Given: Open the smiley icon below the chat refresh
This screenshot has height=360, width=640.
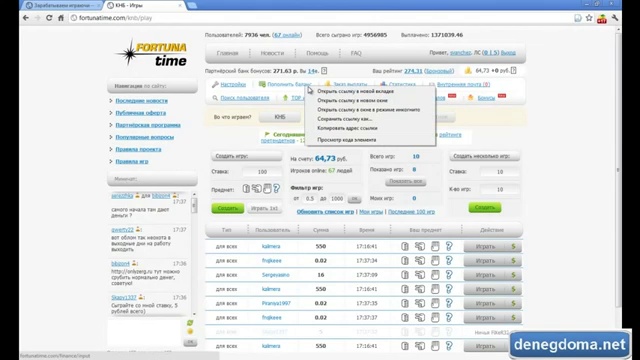Looking at the screenshot, I should tap(190, 331).
